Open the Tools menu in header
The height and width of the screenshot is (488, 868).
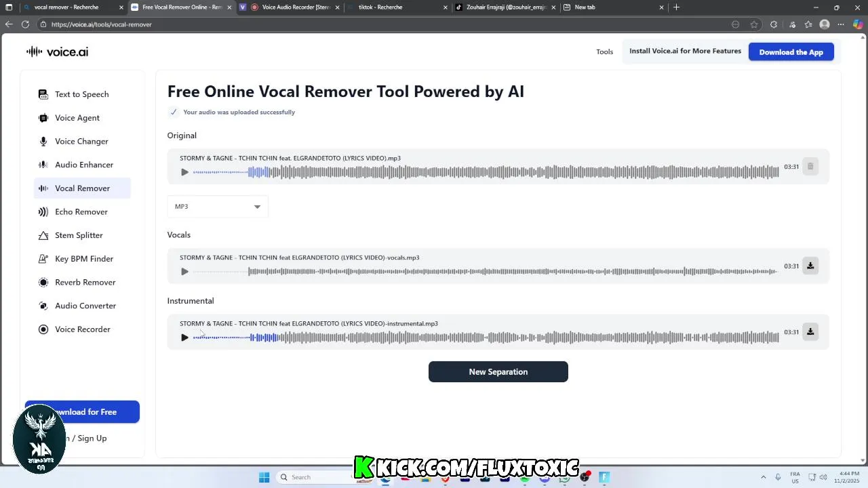point(604,52)
